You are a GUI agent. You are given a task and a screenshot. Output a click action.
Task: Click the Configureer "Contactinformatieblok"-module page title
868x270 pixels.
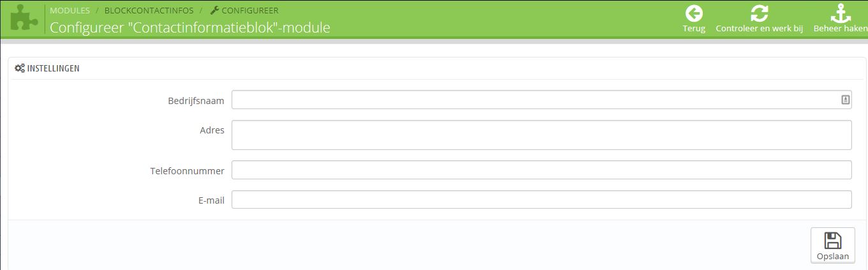[x=190, y=28]
